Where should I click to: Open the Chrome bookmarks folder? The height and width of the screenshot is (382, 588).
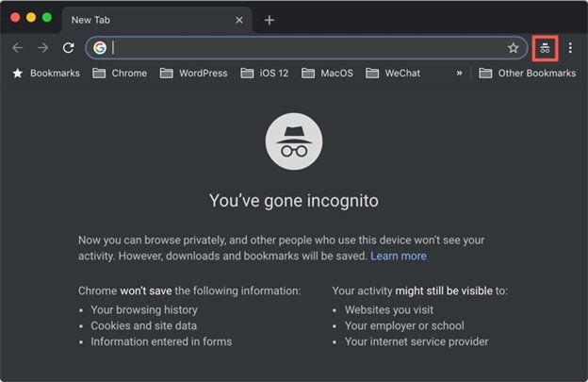[x=120, y=74]
